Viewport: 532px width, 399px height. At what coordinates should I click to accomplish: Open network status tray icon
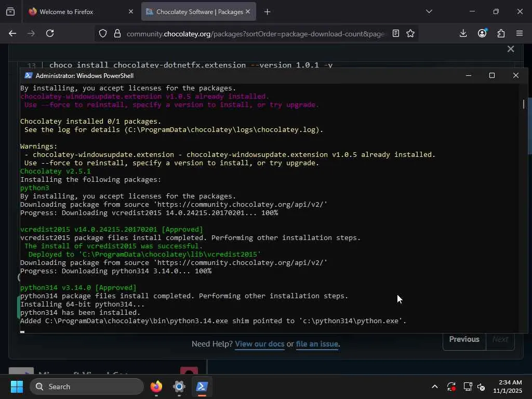tap(468, 387)
